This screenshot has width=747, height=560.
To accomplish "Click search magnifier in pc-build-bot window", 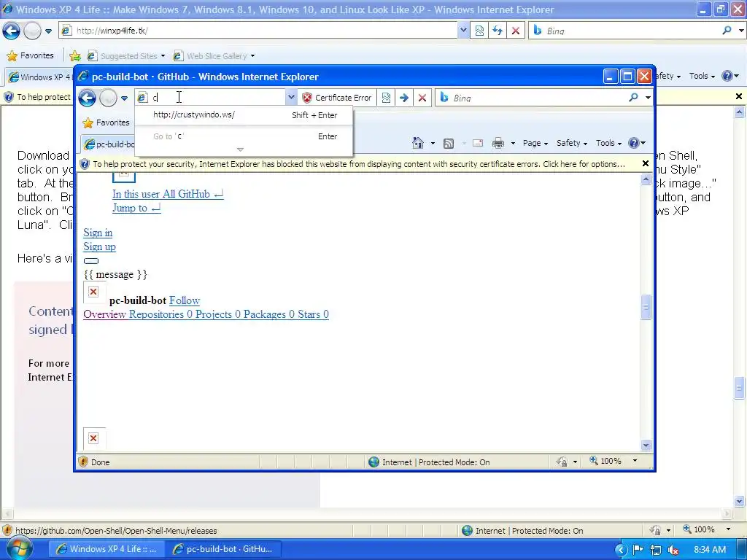I will pos(634,98).
